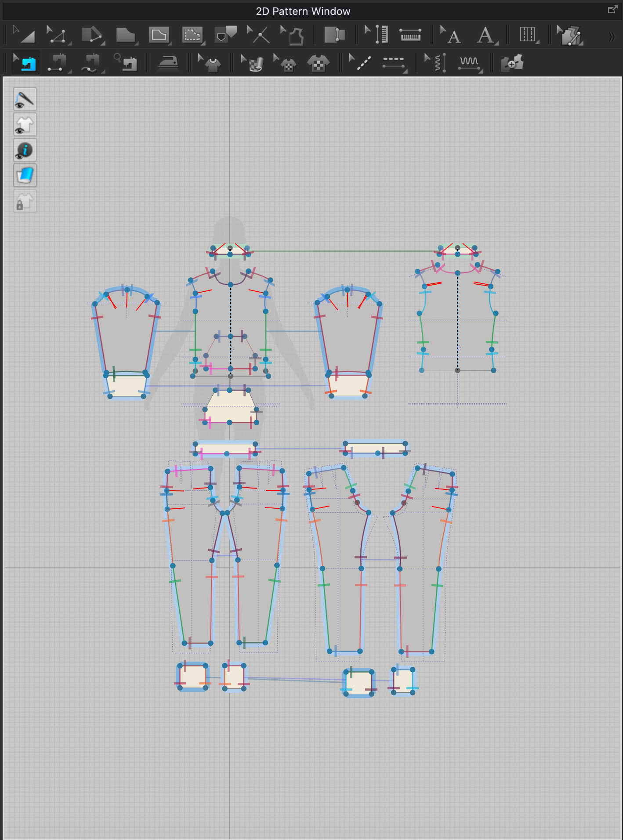Activate the Edit Sewing tool
This screenshot has height=840, width=623.
[25, 63]
